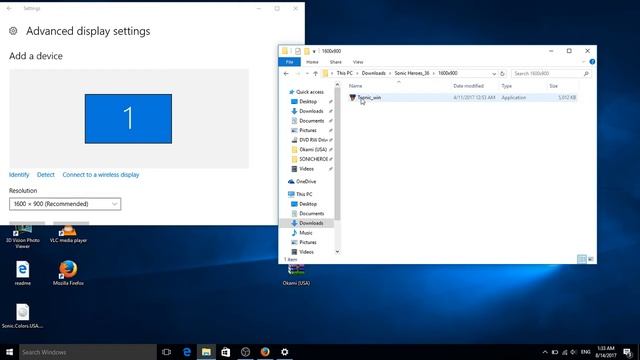Open Mozilla Firefox desktop shortcut

68,273
